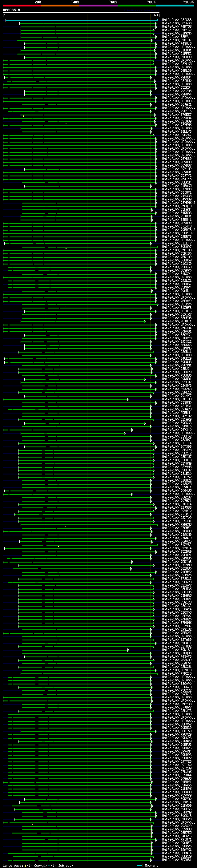
Task: Click the red 20% identity color segment
Action: [x=22, y=6]
